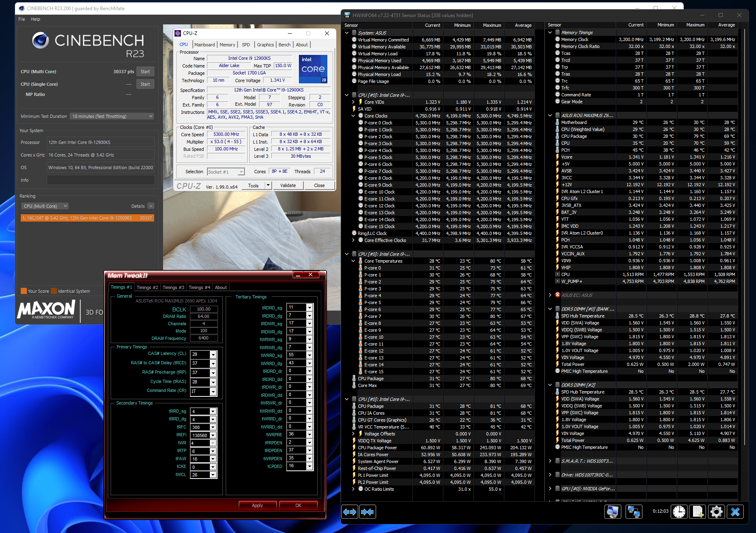
Task: Open CPU (Multi Core) ranking dropdown
Action: pos(45,206)
